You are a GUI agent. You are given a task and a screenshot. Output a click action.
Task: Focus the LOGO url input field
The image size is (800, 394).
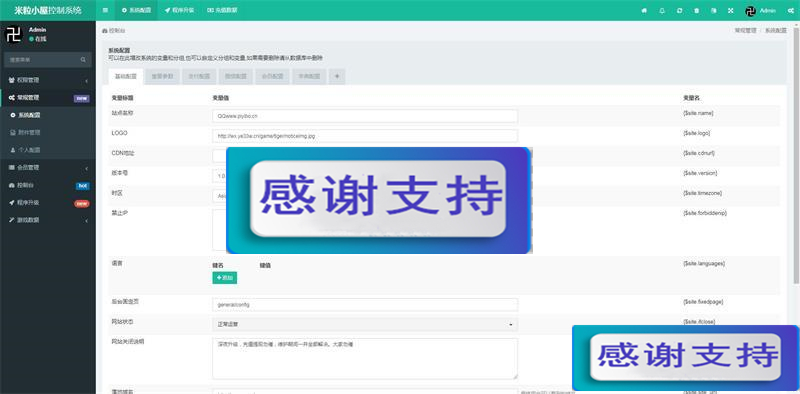click(x=365, y=136)
